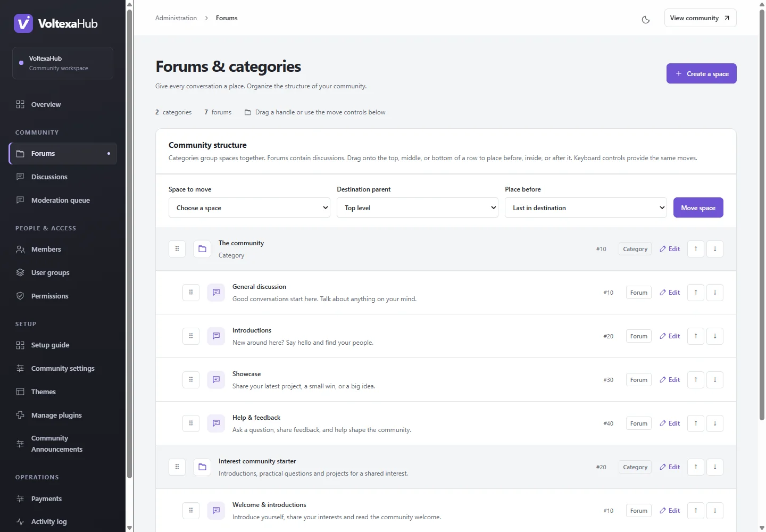Open Manage plugins in sidebar

click(x=63, y=415)
